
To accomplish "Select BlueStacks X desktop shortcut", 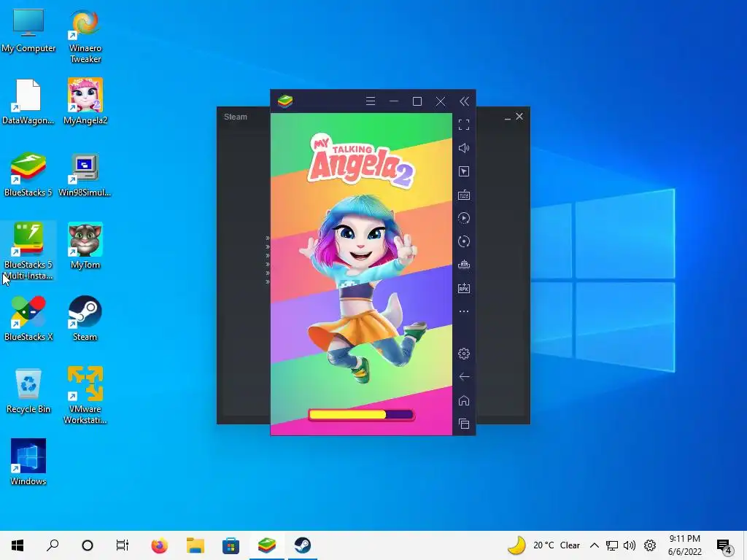I will (x=28, y=319).
